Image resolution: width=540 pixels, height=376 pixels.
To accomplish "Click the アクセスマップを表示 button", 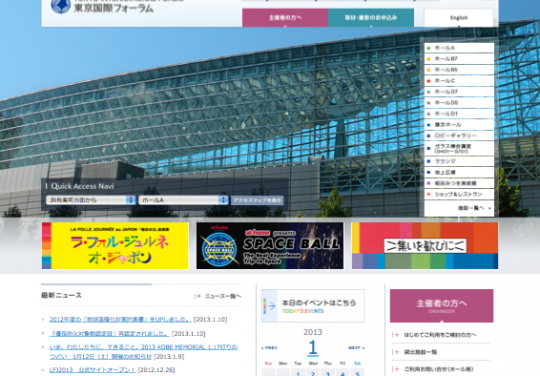I will pyautogui.click(x=257, y=200).
